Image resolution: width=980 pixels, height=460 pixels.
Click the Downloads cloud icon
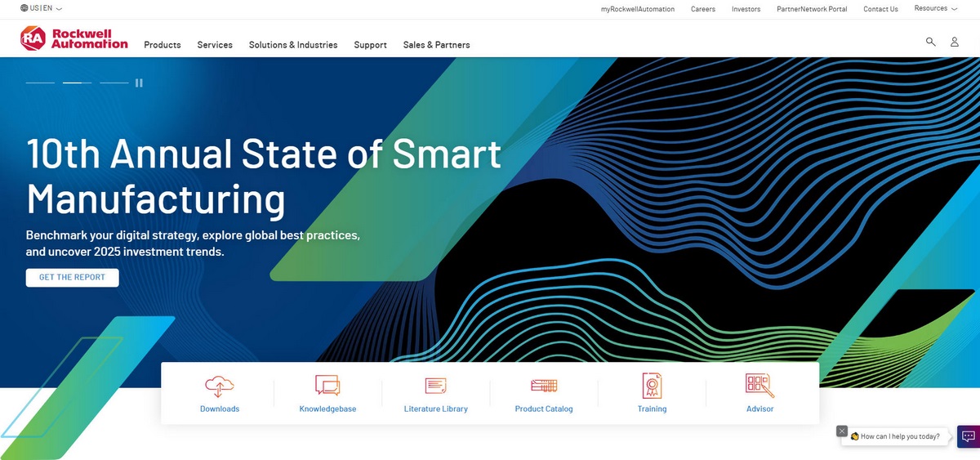219,386
